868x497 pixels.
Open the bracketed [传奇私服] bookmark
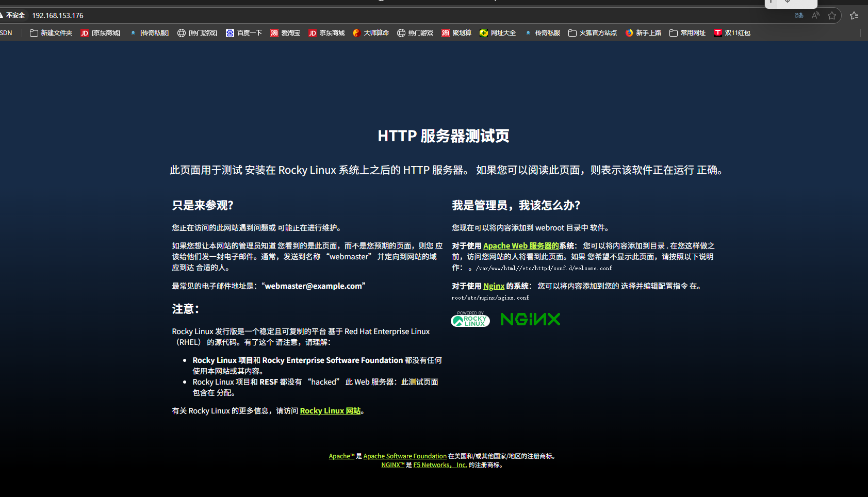pos(150,33)
